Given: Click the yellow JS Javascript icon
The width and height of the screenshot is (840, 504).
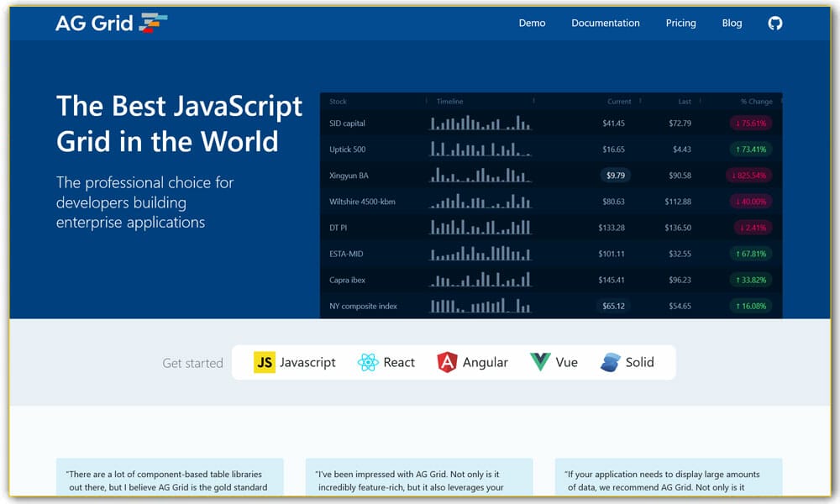Looking at the screenshot, I should tap(265, 362).
